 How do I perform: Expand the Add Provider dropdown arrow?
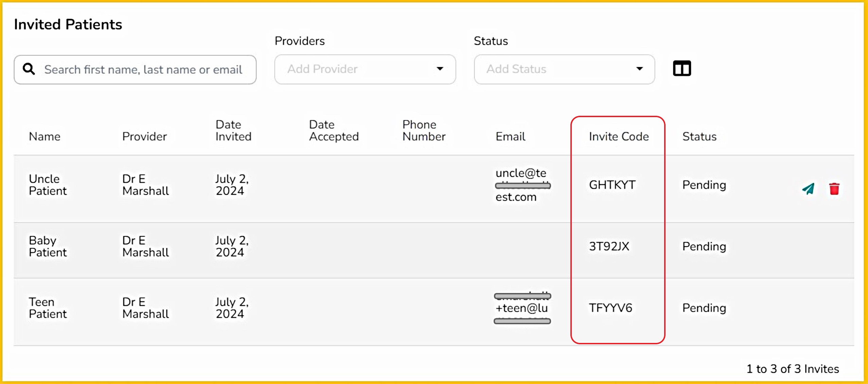pyautogui.click(x=440, y=69)
